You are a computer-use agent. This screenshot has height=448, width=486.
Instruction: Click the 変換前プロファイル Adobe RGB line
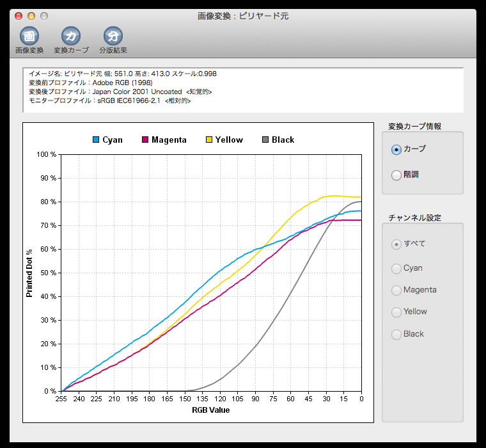pyautogui.click(x=91, y=83)
